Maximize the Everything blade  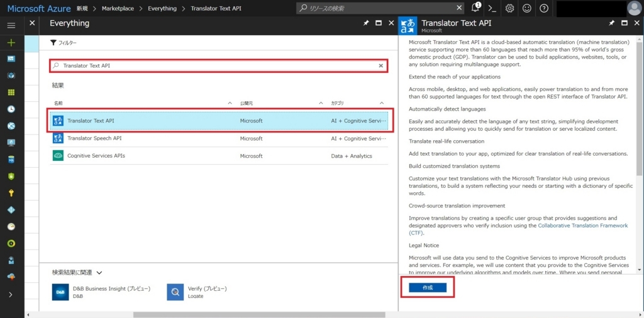tap(379, 23)
